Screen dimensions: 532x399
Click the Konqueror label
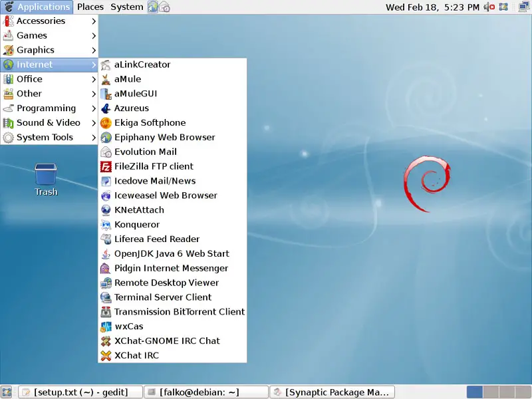[137, 225]
